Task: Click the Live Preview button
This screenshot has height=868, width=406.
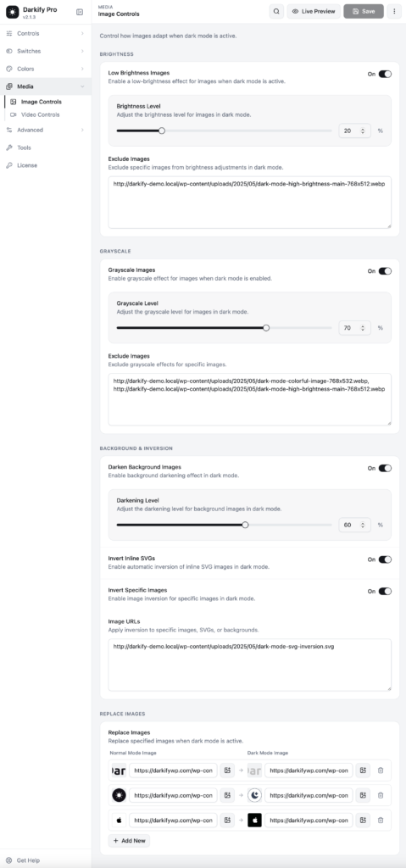Action: coord(314,11)
